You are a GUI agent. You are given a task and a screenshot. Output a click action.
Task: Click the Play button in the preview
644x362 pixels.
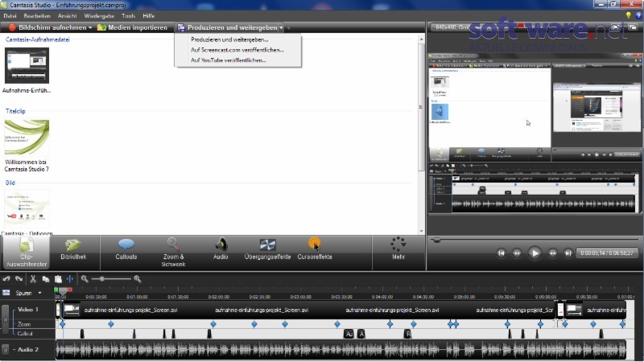tap(535, 253)
